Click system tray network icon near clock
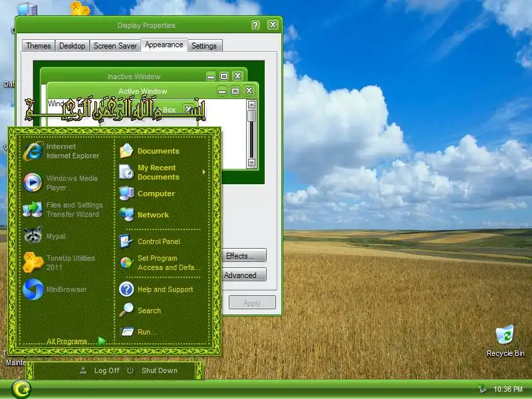 pos(482,389)
